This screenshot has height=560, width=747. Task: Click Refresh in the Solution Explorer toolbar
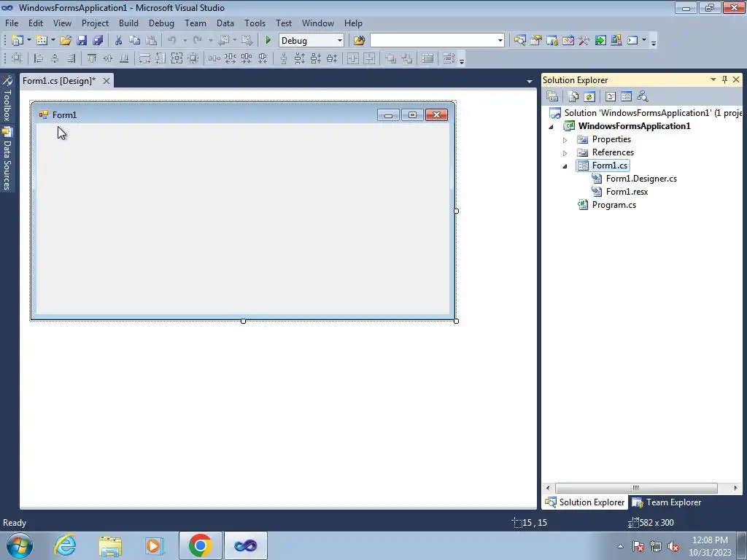click(x=589, y=97)
